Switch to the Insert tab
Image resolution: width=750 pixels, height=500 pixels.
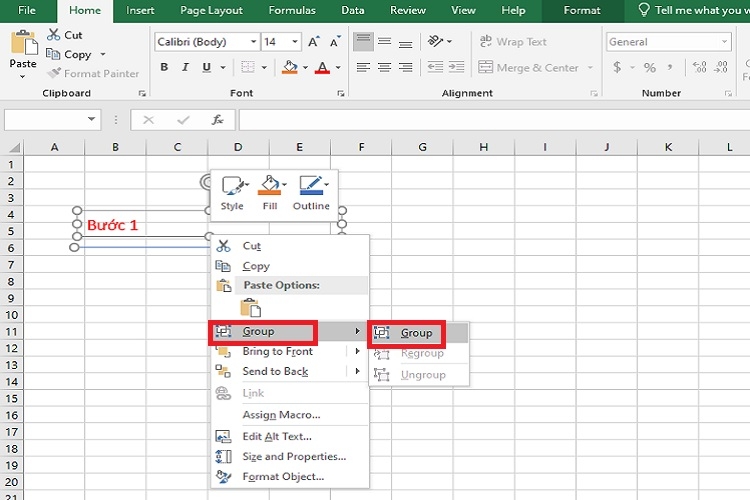(x=140, y=11)
